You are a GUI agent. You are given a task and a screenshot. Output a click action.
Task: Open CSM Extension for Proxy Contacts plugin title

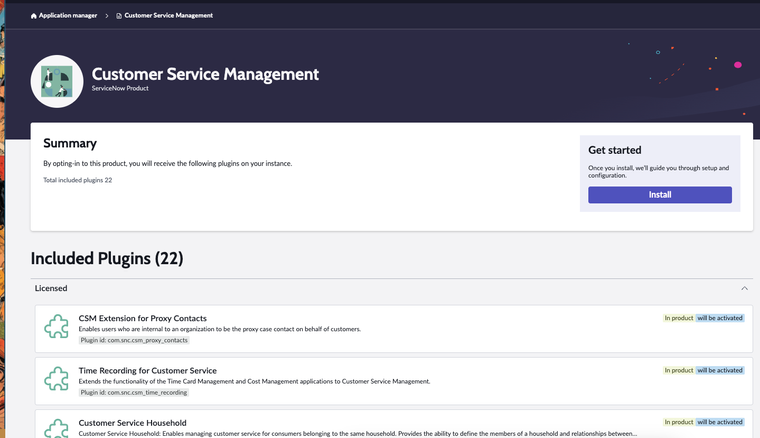142,318
